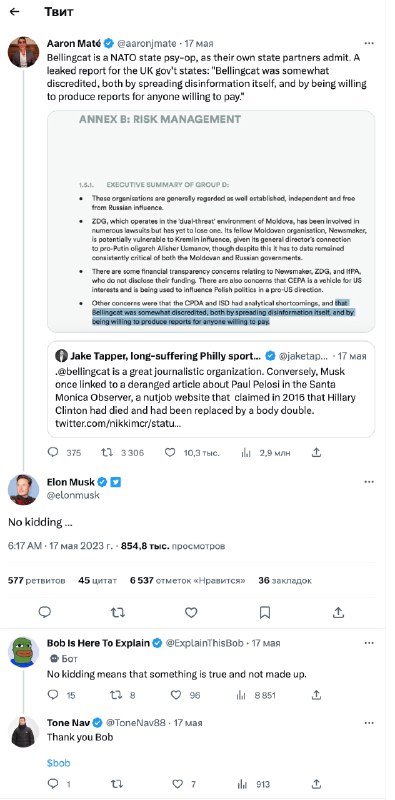Share Aaron Maté's tweet
Screen dimensions: 395x800
click(x=316, y=452)
